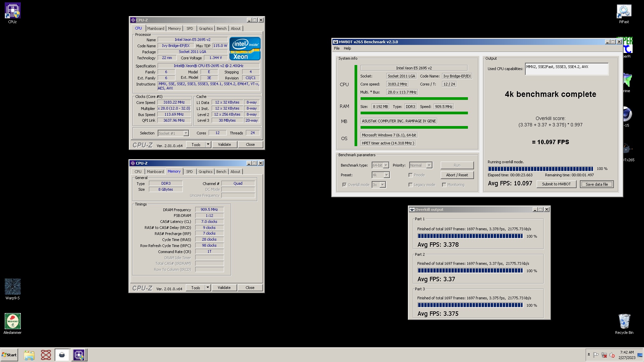Expand the Benchmark type 64-bit dropdown
This screenshot has height=362, width=644.
386,165
